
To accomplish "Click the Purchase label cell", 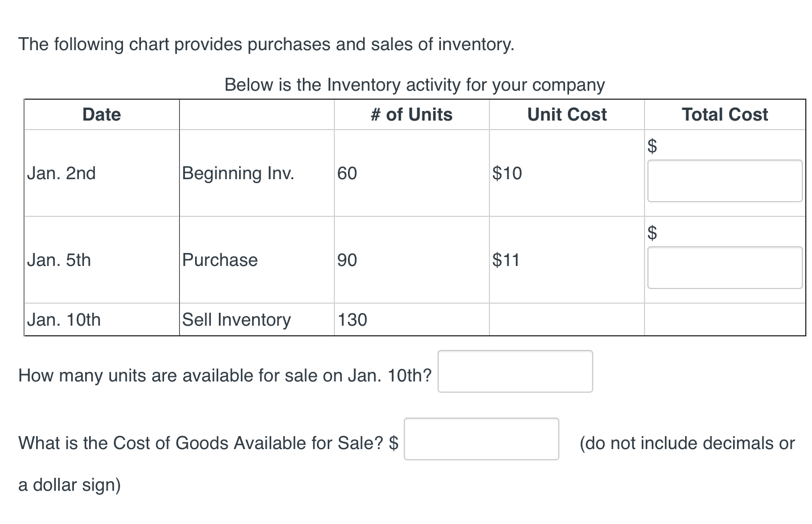I will (x=219, y=260).
